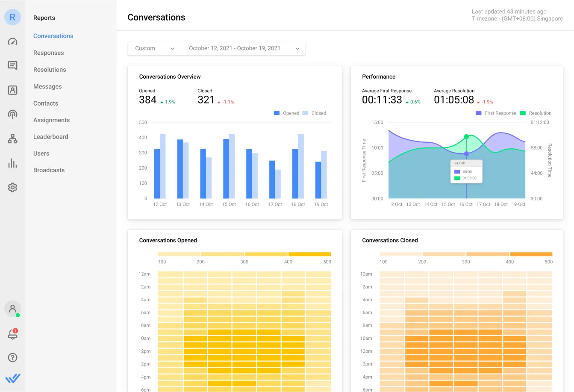Select Conversations in the Reports menu
This screenshot has height=392, width=574.
pyautogui.click(x=53, y=36)
